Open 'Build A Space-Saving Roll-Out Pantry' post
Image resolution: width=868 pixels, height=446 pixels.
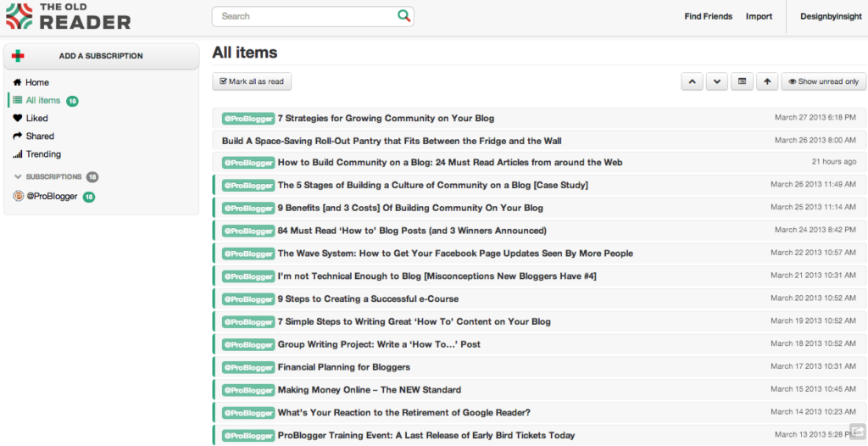392,141
